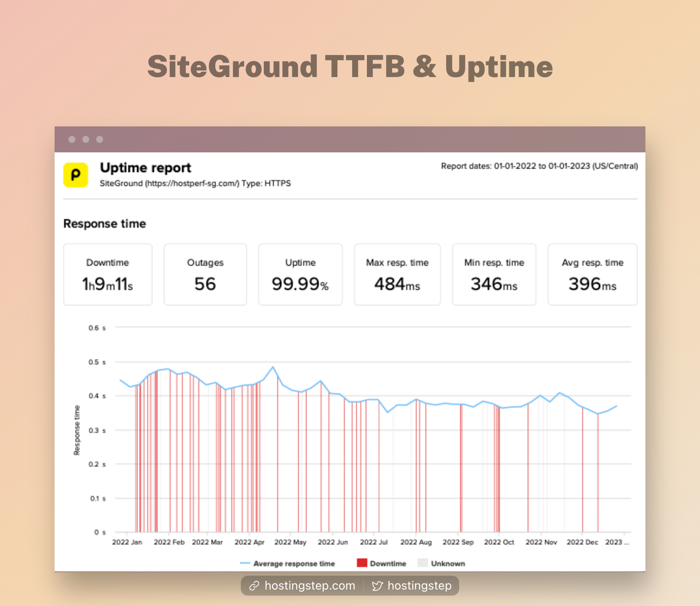Click the 'Downtime' legend label
The width and height of the screenshot is (700, 606).
(388, 564)
